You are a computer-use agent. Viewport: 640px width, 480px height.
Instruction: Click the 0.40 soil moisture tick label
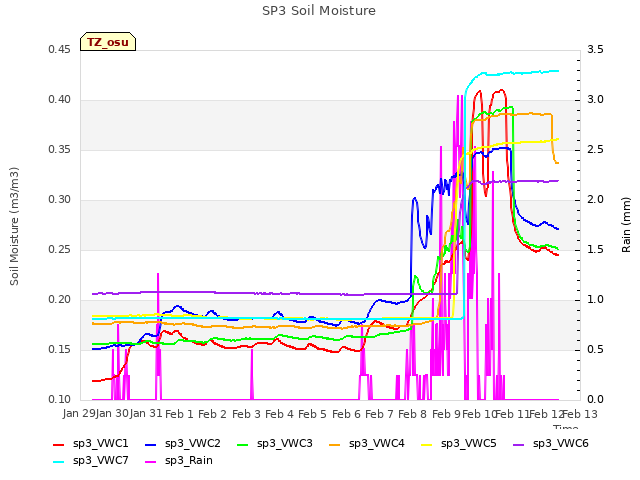tap(60, 100)
